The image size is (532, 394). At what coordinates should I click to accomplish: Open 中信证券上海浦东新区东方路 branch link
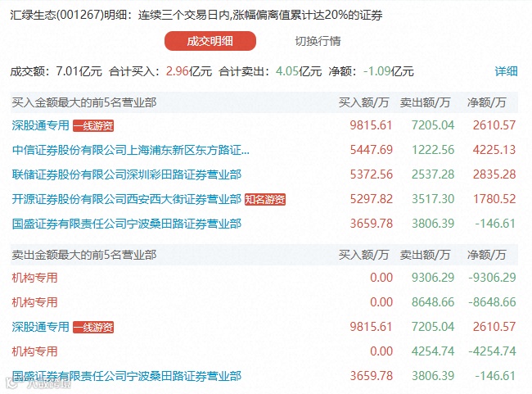[131, 150]
